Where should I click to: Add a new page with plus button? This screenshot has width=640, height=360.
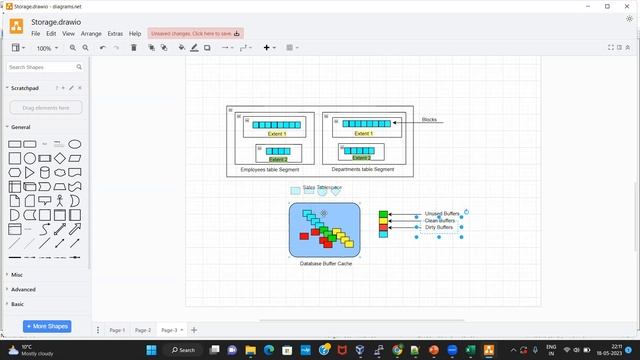click(x=194, y=330)
